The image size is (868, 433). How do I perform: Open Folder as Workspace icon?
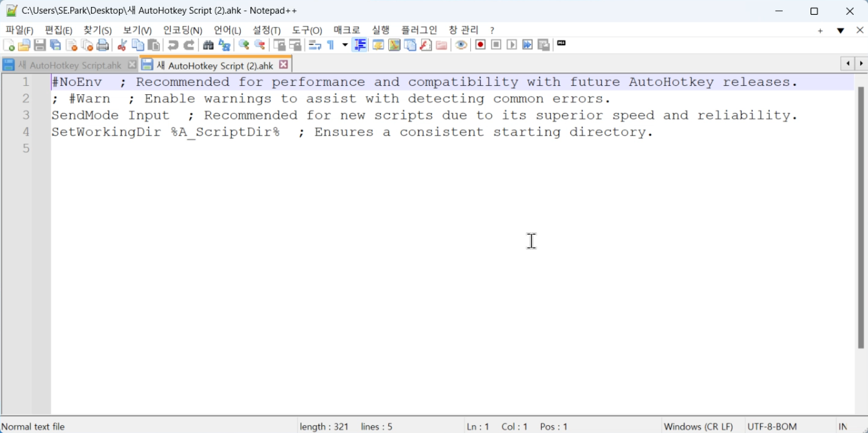click(x=442, y=45)
